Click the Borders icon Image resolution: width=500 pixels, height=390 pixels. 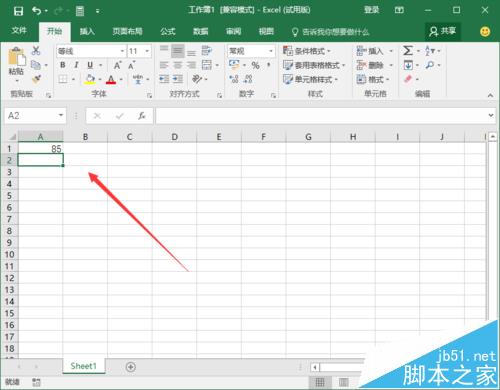click(63, 79)
